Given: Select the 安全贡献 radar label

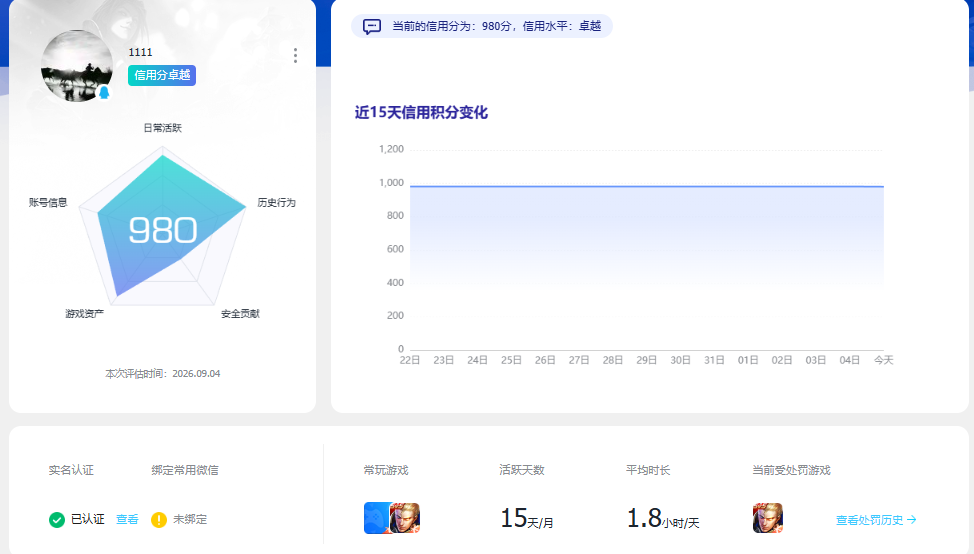Looking at the screenshot, I should [240, 314].
